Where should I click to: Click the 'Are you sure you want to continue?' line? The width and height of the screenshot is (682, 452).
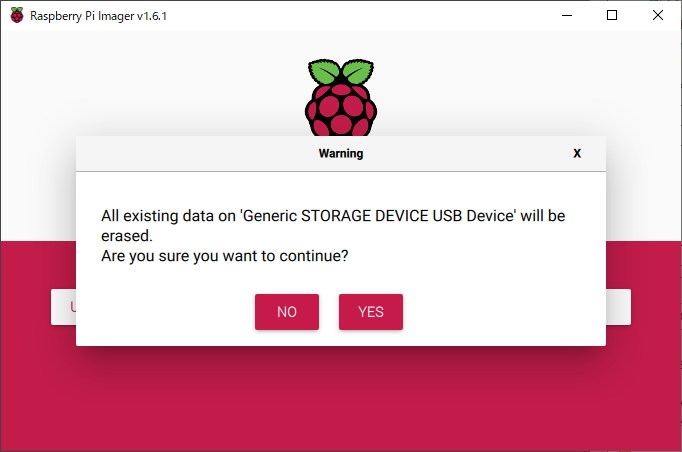tap(225, 256)
